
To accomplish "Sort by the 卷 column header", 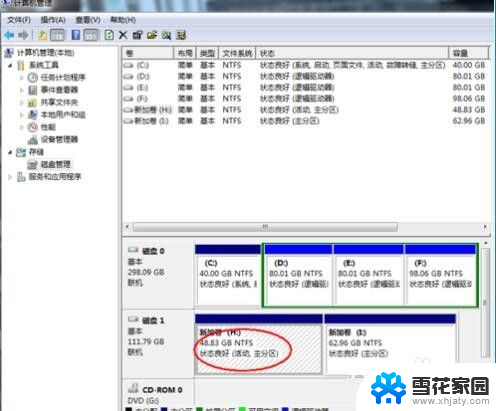I will [x=148, y=53].
